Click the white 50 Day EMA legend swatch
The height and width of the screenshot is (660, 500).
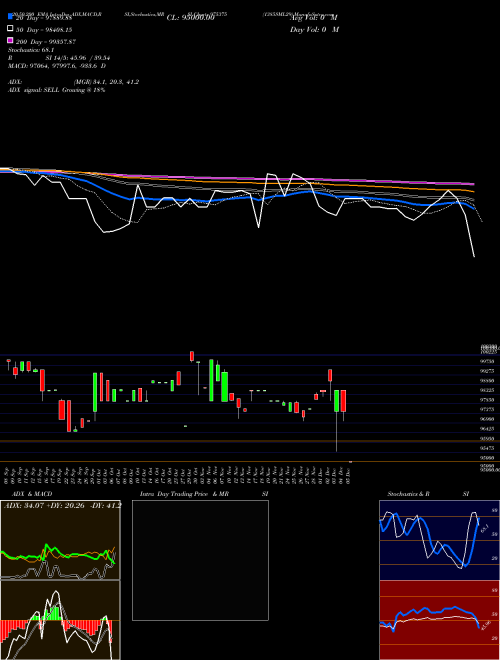[x=11, y=29]
